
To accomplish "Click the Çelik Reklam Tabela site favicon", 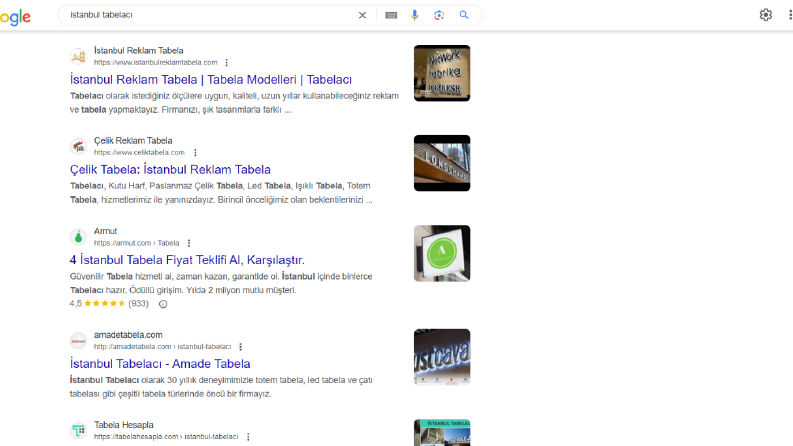I will coord(78,147).
